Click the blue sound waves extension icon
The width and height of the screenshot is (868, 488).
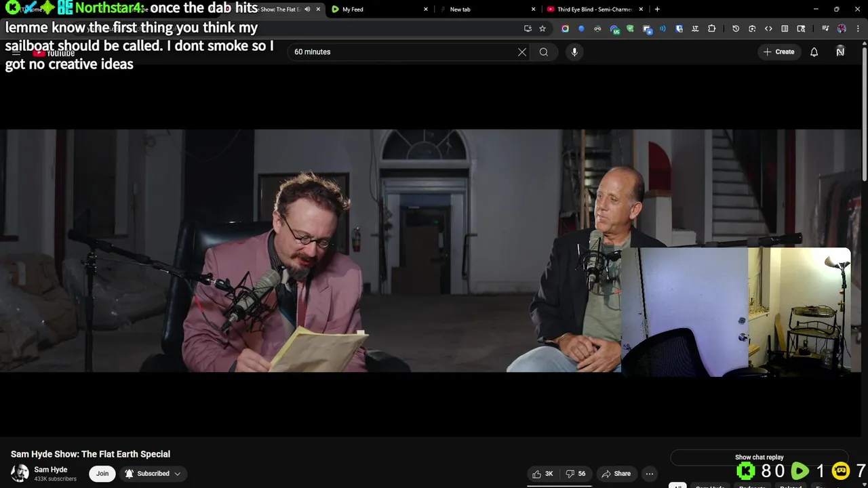663,28
